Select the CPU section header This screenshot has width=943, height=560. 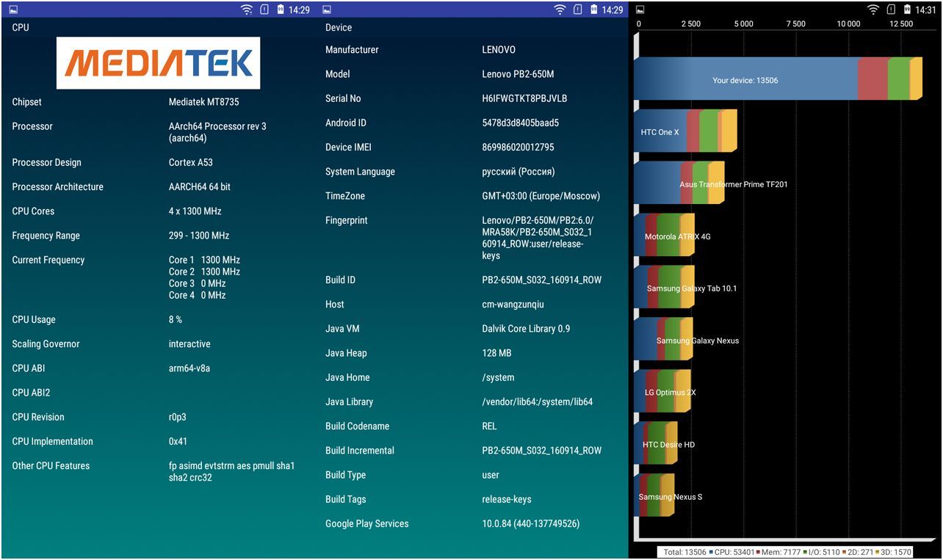pyautogui.click(x=21, y=28)
